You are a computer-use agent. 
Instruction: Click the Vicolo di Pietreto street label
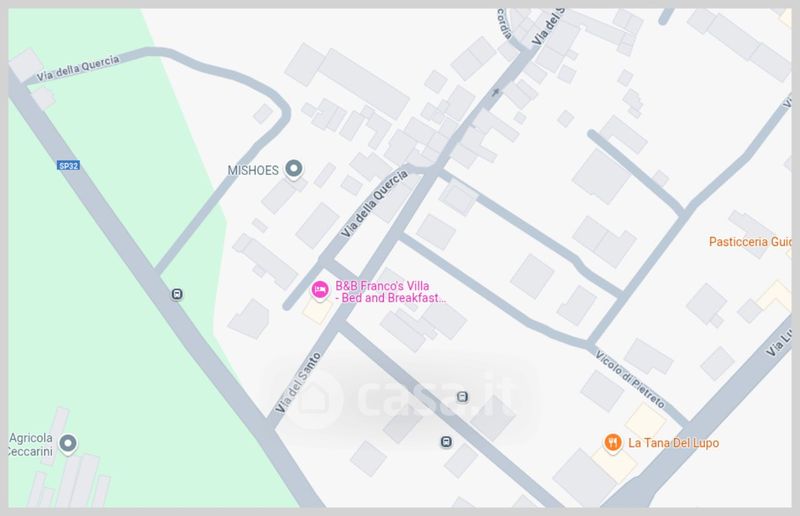(630, 379)
